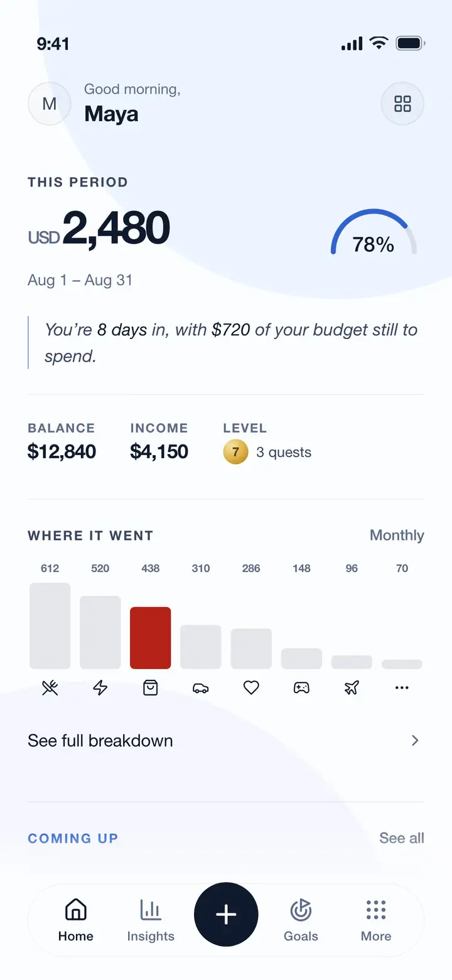Select the game controller category icon

click(x=301, y=688)
